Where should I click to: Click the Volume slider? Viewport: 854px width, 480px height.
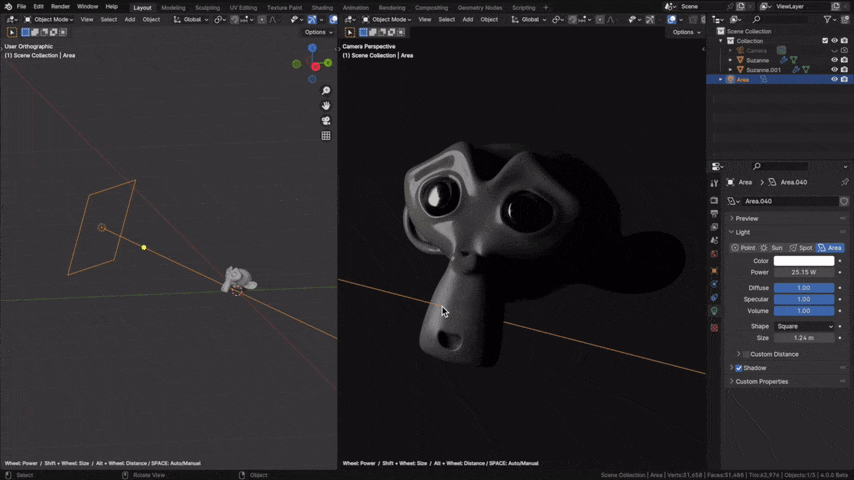coord(804,311)
